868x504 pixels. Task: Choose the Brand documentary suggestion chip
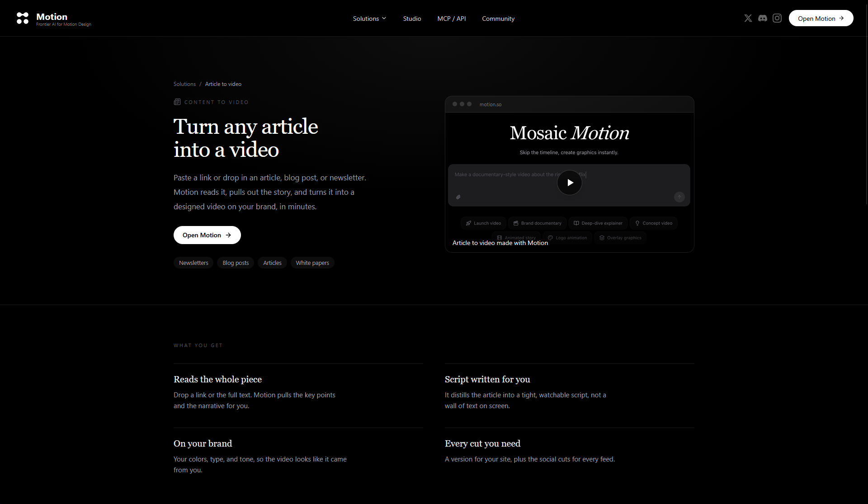537,223
